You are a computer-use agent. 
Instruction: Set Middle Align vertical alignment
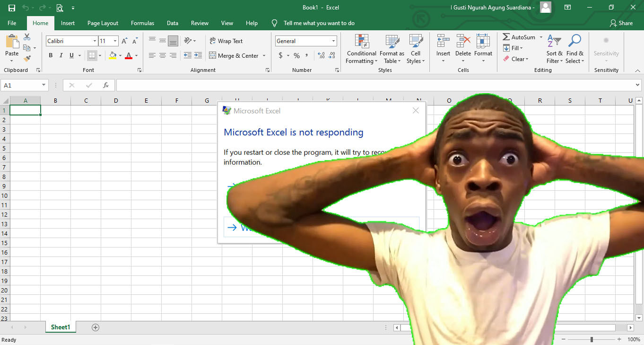(x=163, y=41)
